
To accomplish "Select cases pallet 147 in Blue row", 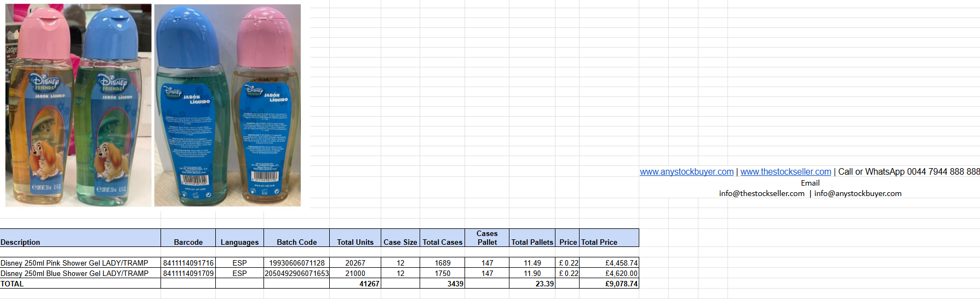I will coord(487,273).
